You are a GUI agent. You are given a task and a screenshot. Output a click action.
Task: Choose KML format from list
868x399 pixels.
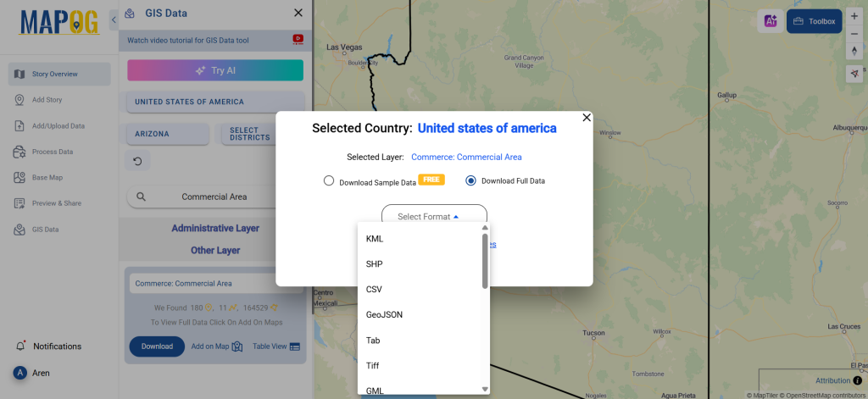point(375,239)
